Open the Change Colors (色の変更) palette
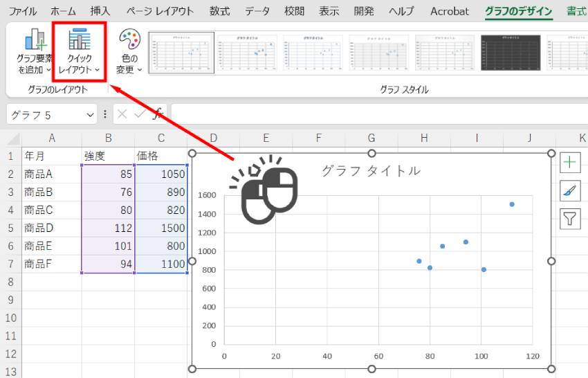Viewport: 588px width, 378px height. point(129,51)
